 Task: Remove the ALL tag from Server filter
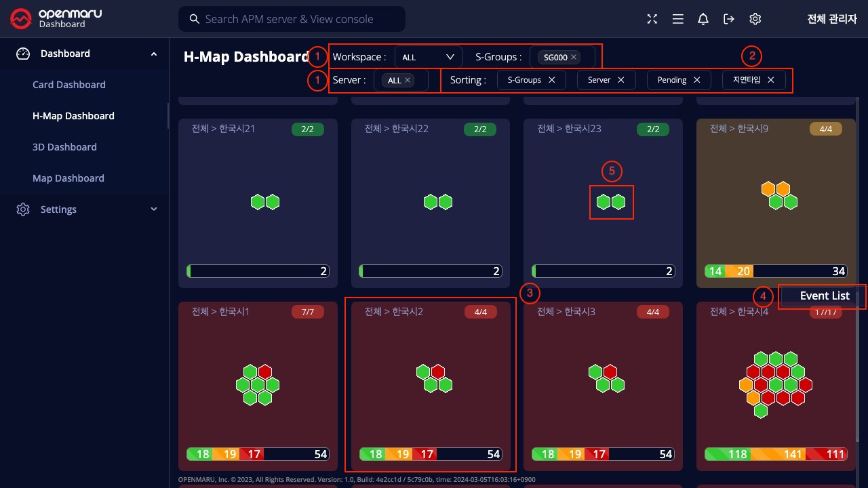point(408,80)
